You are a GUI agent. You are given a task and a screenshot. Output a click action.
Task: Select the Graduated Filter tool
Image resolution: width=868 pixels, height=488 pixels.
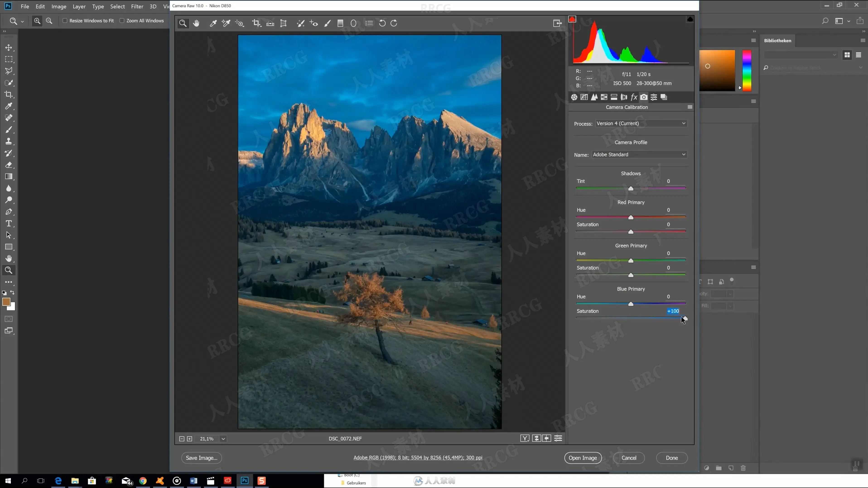coord(340,23)
